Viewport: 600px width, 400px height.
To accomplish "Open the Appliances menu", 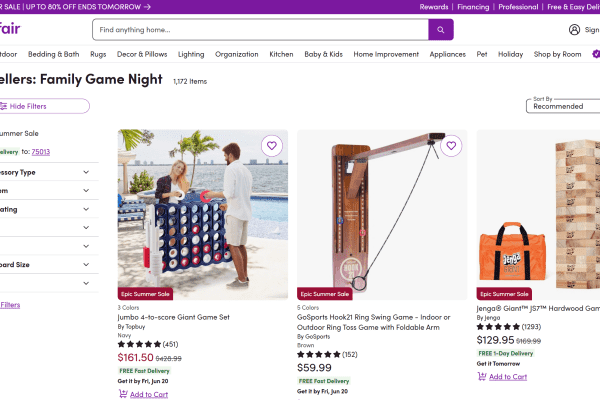I will [x=448, y=54].
